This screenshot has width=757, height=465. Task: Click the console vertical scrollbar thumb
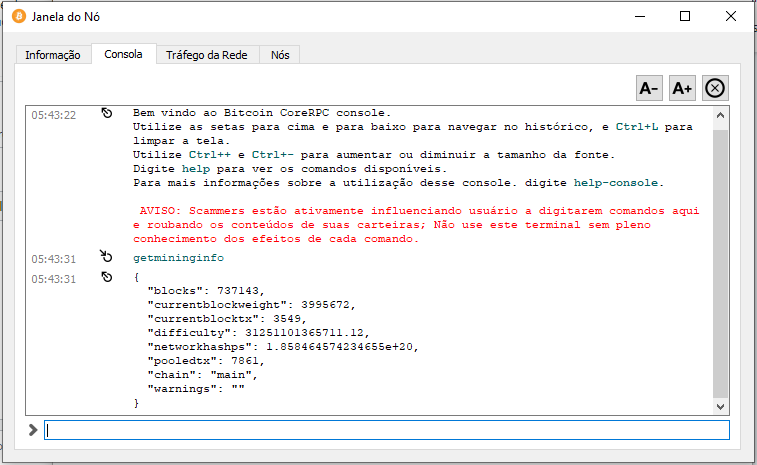[x=720, y=263]
